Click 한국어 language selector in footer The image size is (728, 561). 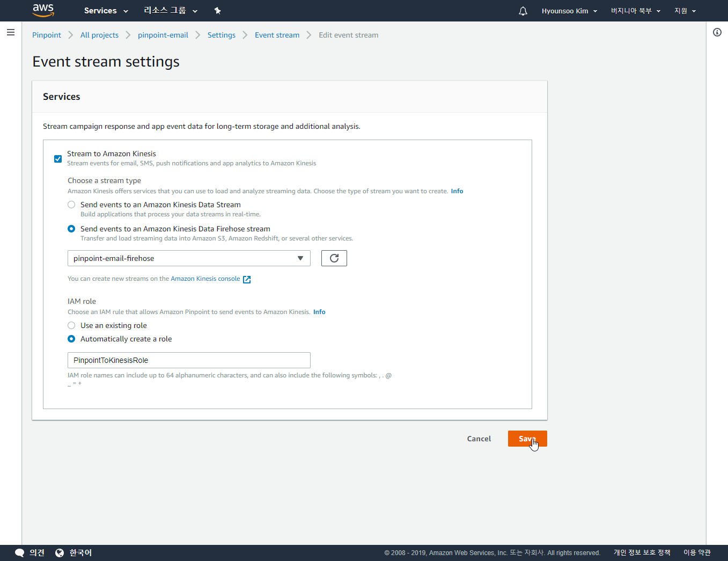80,552
